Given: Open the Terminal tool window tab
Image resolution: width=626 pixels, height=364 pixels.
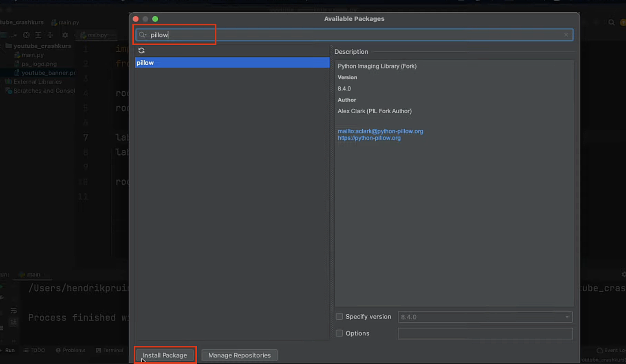Looking at the screenshot, I should [110, 350].
